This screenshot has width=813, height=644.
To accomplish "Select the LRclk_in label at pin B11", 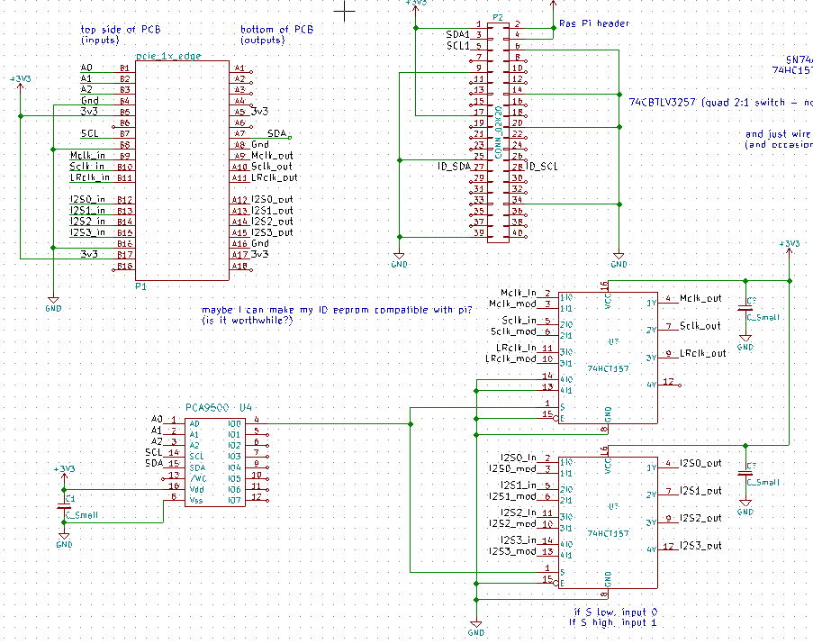I will (90, 177).
